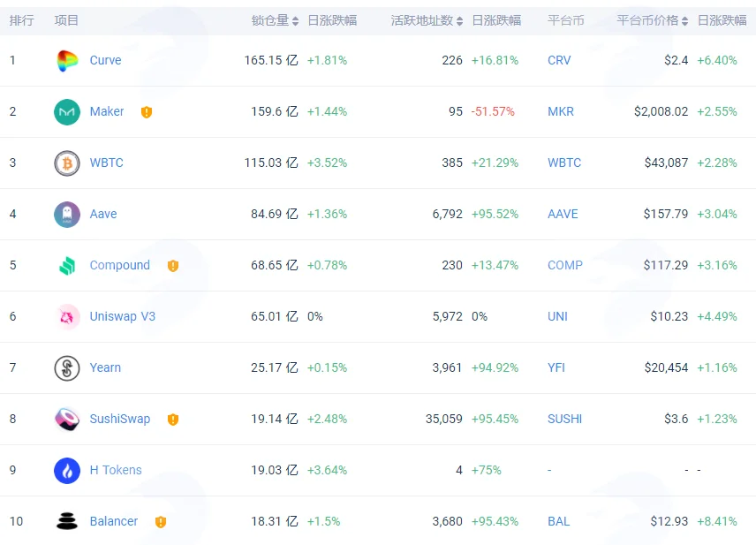Viewport: 756px width, 545px height.
Task: Click the warning shield next to Balancer
Action: [x=161, y=522]
